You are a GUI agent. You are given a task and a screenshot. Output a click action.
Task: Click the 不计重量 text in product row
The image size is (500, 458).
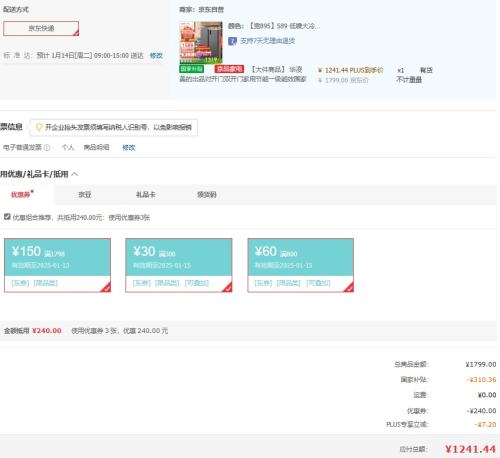pos(409,80)
